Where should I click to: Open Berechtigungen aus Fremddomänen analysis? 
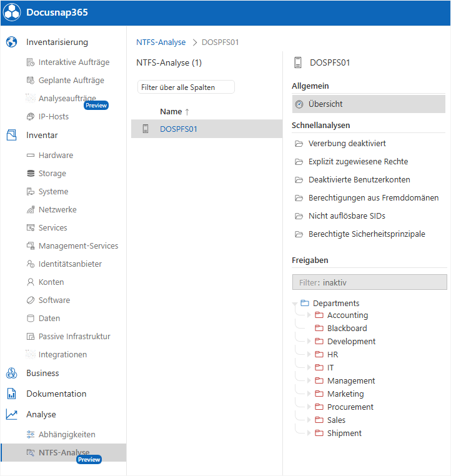point(374,198)
